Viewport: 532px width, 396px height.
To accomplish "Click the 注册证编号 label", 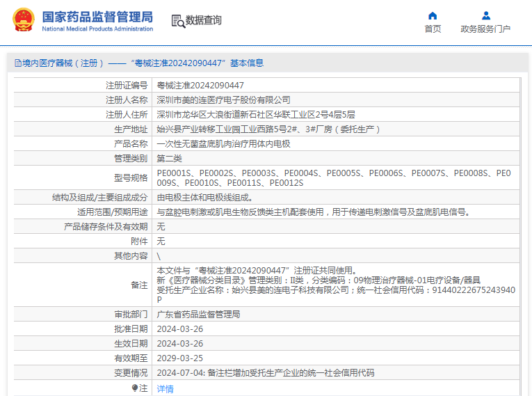I will [127, 86].
